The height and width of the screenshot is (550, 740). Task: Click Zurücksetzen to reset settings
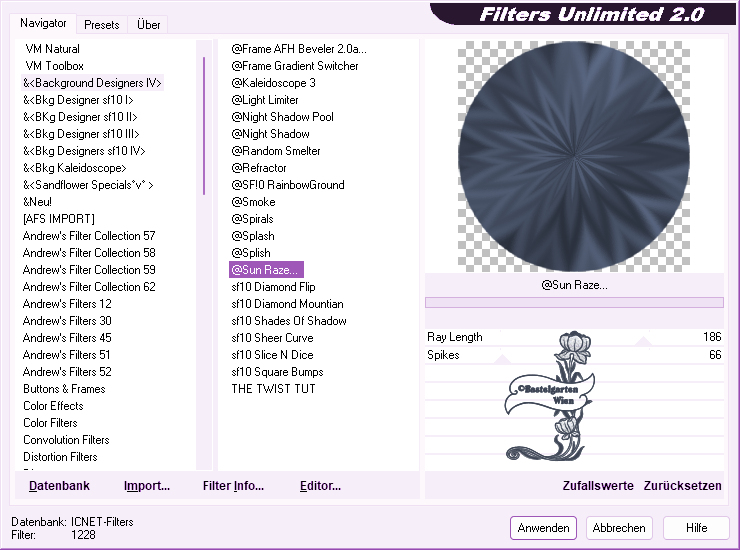point(682,486)
